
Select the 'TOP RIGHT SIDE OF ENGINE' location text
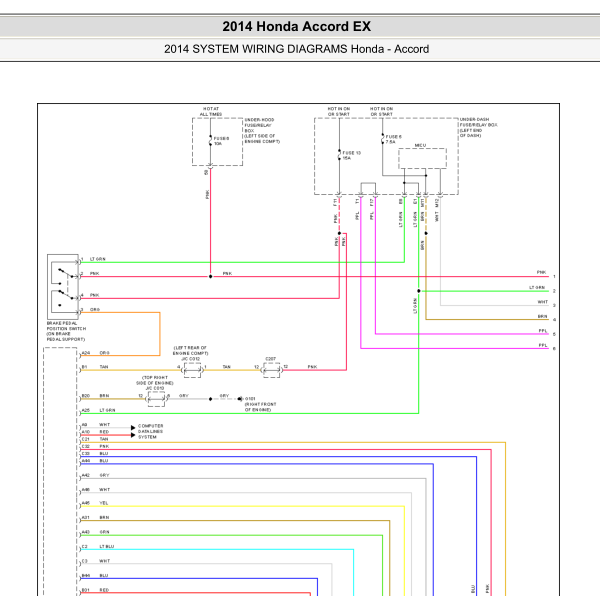tap(155, 380)
